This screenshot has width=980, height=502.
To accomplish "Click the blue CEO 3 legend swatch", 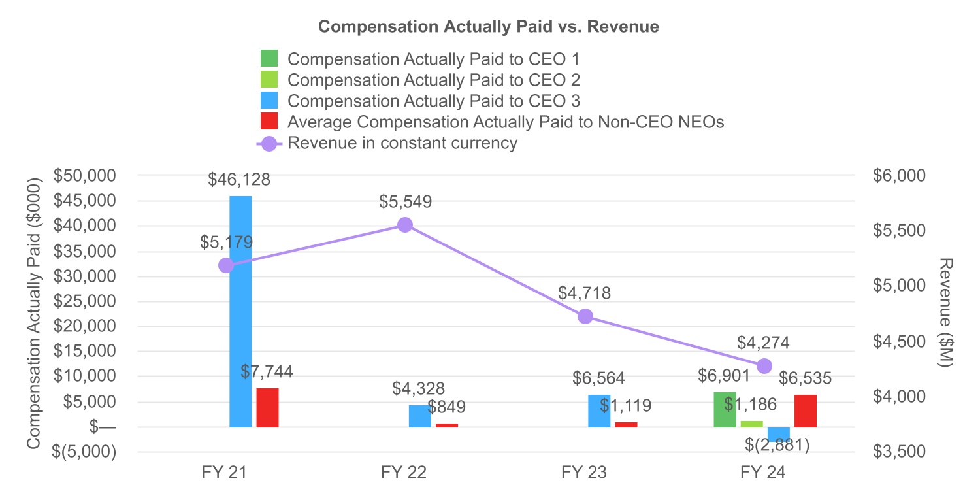I will pos(269,101).
